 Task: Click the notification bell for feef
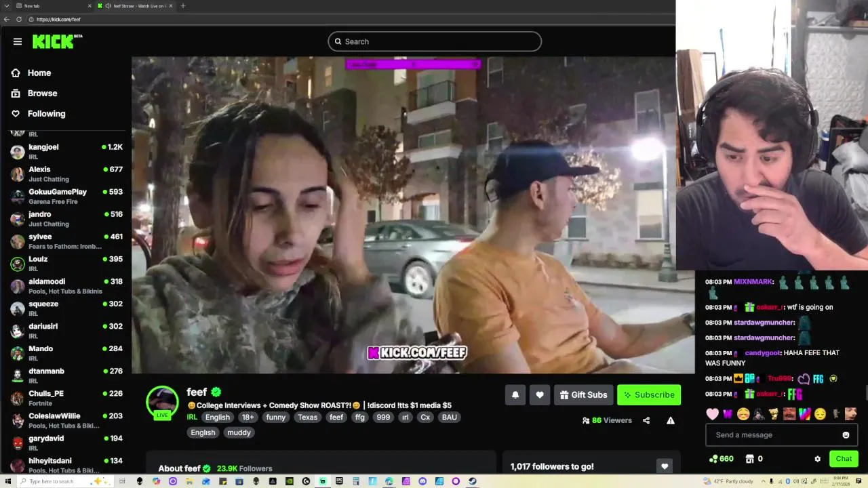click(x=515, y=394)
